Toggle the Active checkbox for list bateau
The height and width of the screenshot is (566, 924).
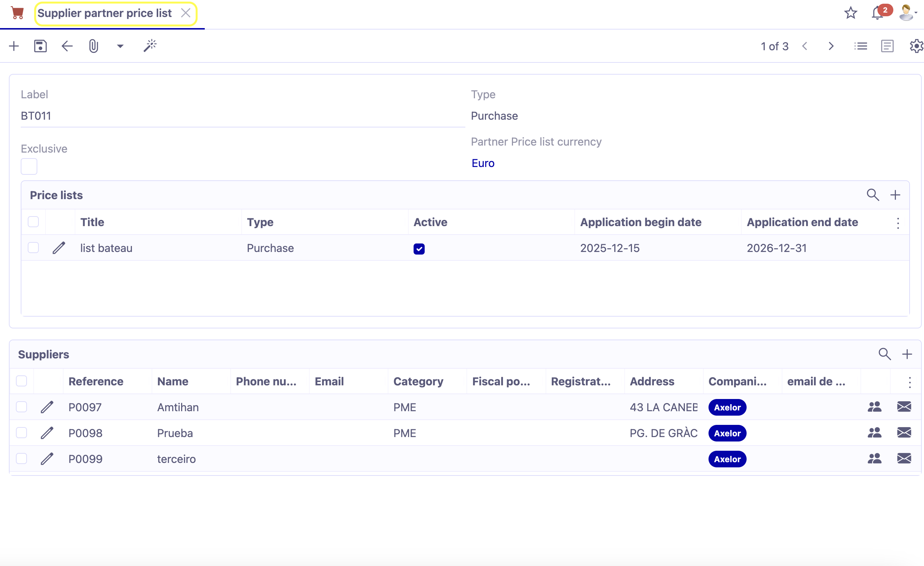(419, 249)
